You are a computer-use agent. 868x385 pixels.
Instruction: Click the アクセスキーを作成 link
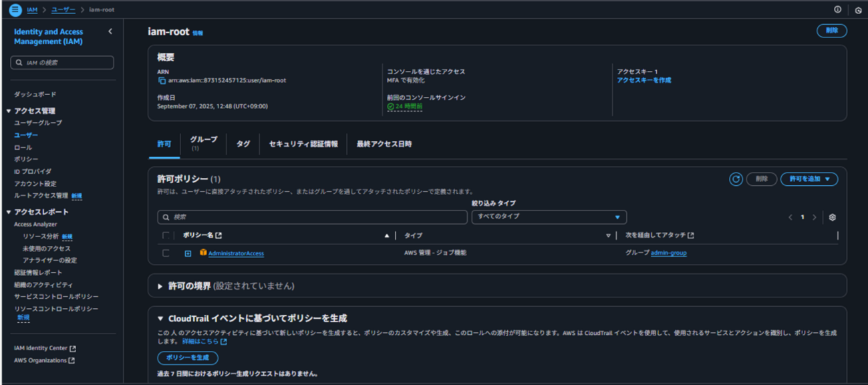click(x=644, y=80)
